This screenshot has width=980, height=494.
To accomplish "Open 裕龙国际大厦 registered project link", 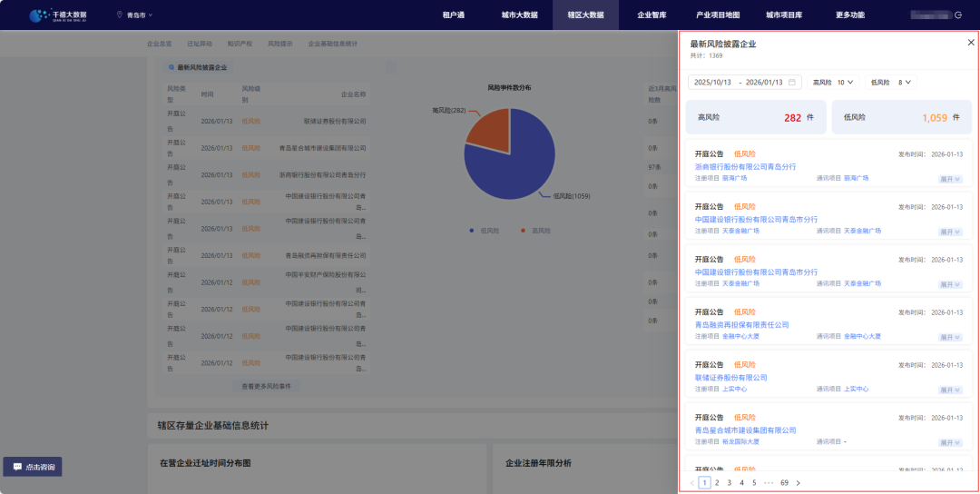I will coord(740,441).
